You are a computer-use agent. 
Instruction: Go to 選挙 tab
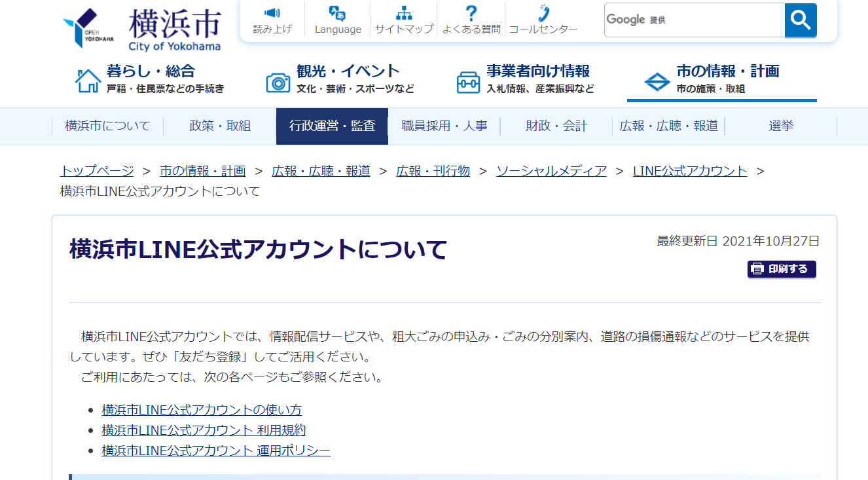pos(781,126)
